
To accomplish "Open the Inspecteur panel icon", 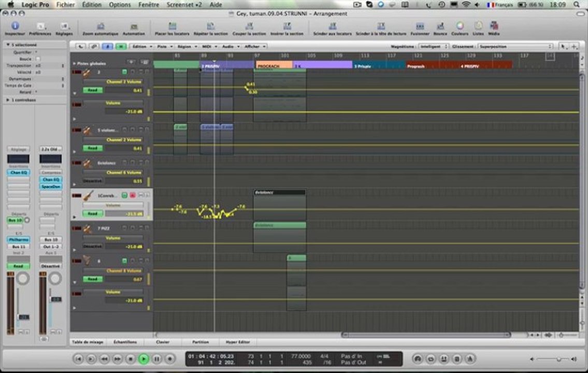I will pos(15,26).
